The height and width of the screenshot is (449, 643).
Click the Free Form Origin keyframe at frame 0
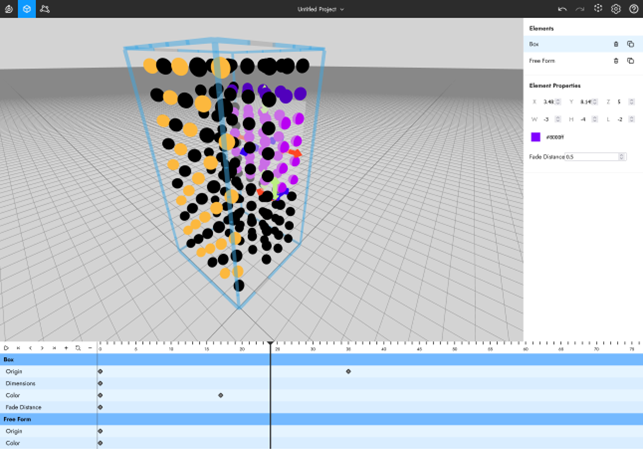coord(100,431)
